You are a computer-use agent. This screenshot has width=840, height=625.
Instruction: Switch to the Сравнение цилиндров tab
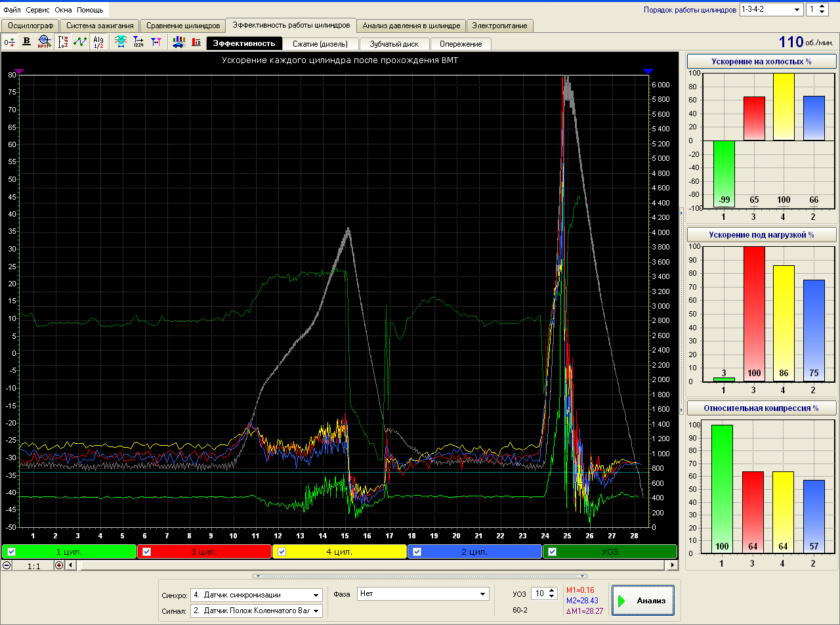click(x=182, y=26)
